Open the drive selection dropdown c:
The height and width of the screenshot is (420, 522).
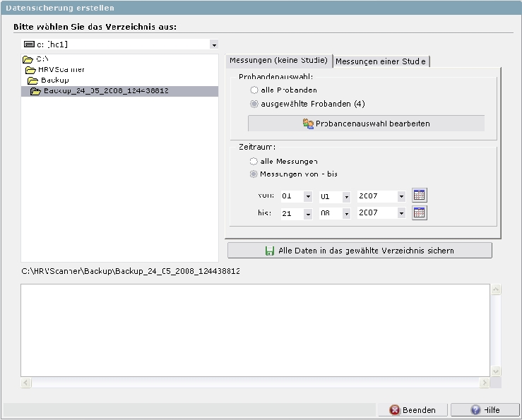tap(214, 44)
